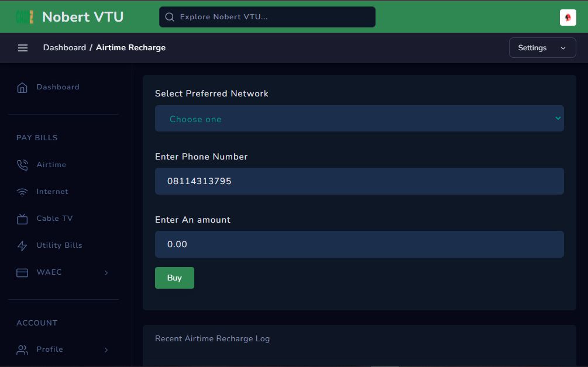Go to Dashboard breadcrumb link

coord(64,48)
